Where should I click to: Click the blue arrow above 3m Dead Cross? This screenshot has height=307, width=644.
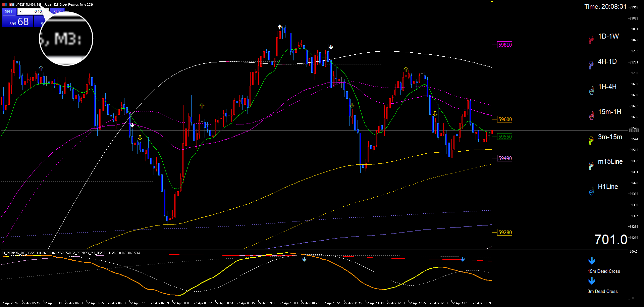(592, 281)
